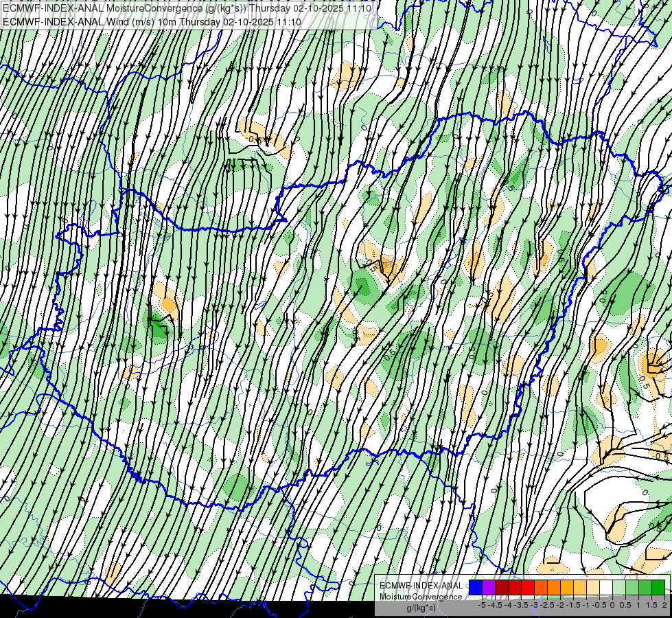Click the purple legend color swatch
This screenshot has height=618, width=672.
[489, 588]
